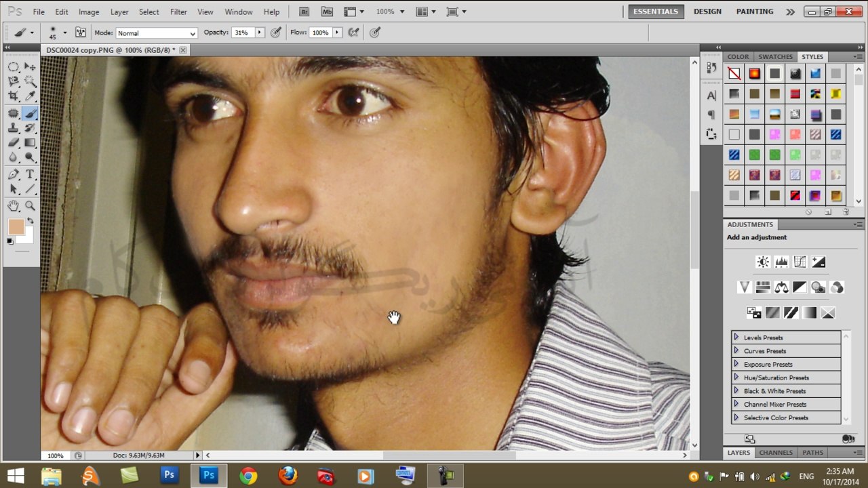
Task: Expand Curves Presets
Action: tap(736, 351)
